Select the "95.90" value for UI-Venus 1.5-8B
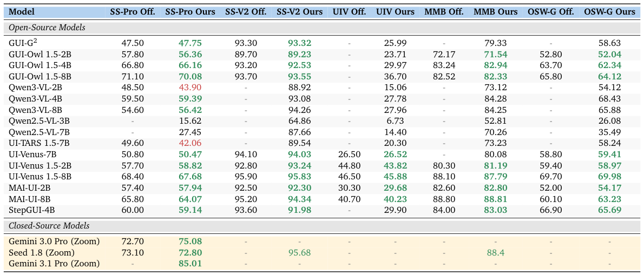The height and width of the screenshot is (275, 644). pos(246,176)
